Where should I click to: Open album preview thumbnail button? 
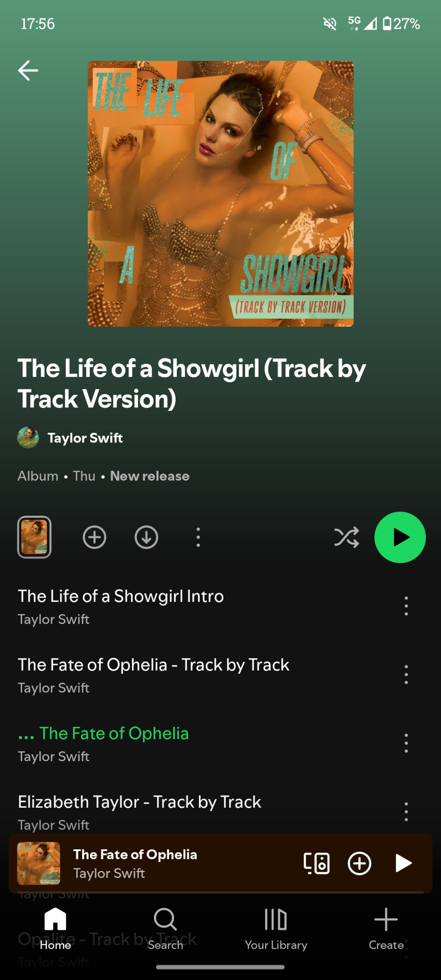click(x=34, y=537)
